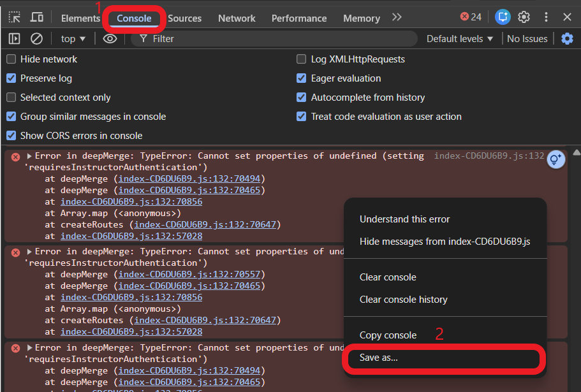Uncheck Treat code evaluation as user action
The image size is (581, 392).
301,117
